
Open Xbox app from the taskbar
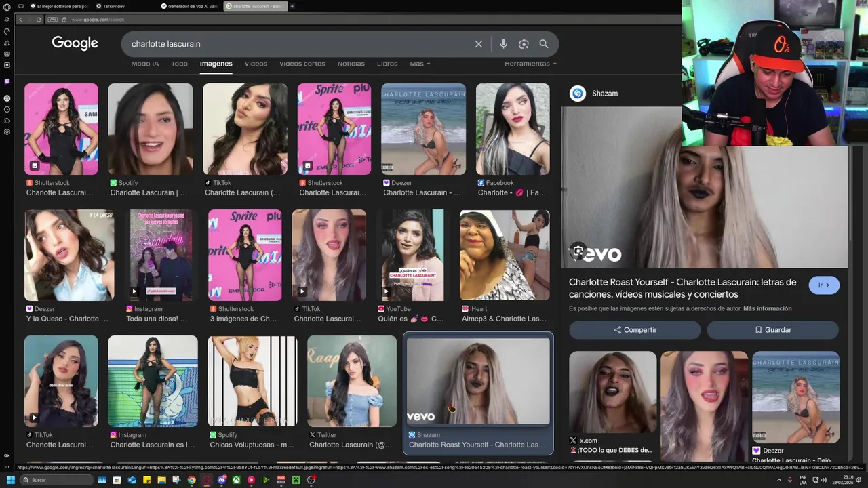[236, 480]
